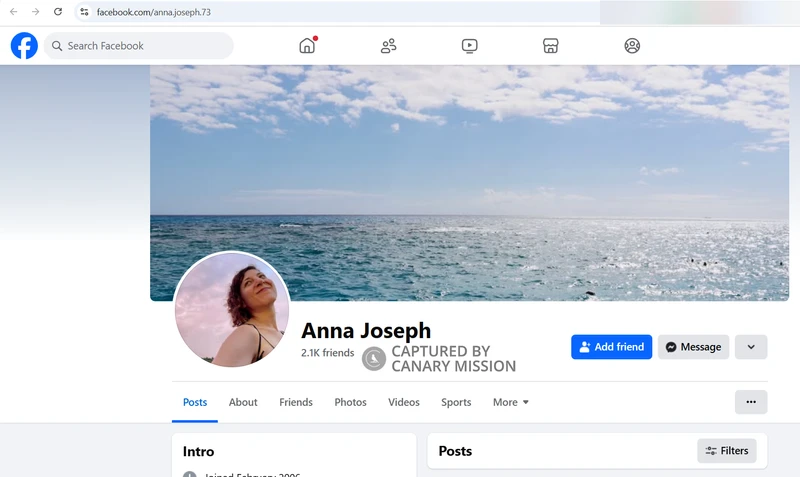The image size is (800, 477).
Task: Click the Anna Joseph profile name
Action: tap(366, 331)
